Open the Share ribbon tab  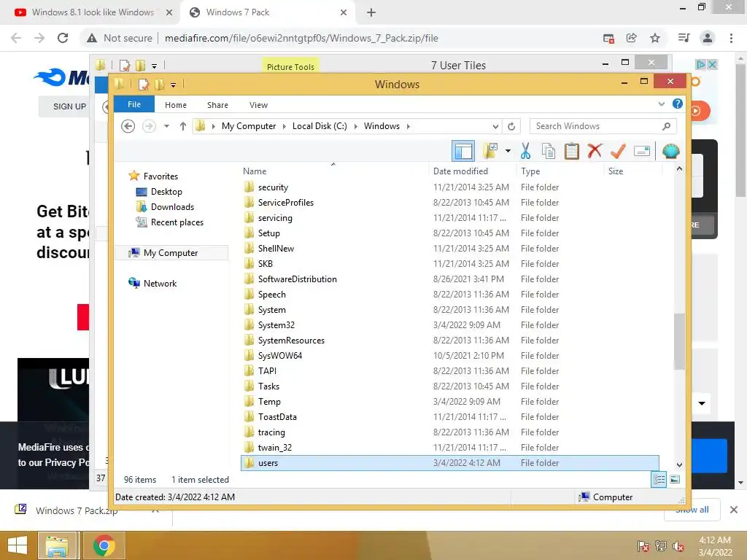tap(217, 105)
